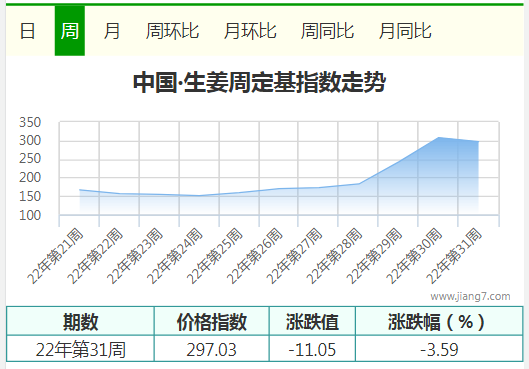Screen dimensions: 529x369
Task: Click the peak data point at 22年第30周
Action: click(x=438, y=137)
